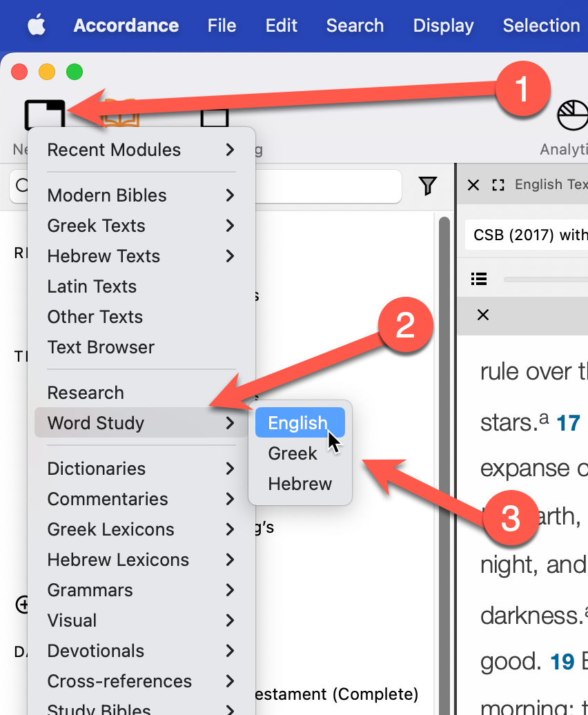The height and width of the screenshot is (715, 588).
Task: Open Text Browser from menu
Action: pyautogui.click(x=141, y=347)
